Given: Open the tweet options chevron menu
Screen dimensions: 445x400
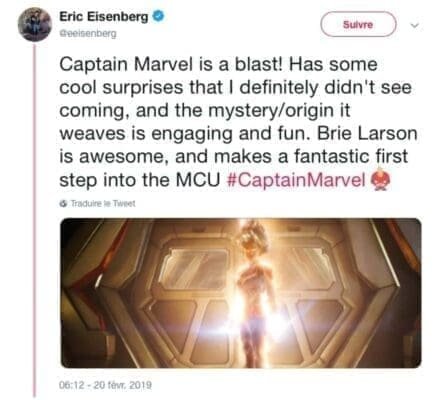Looking at the screenshot, I should (414, 25).
